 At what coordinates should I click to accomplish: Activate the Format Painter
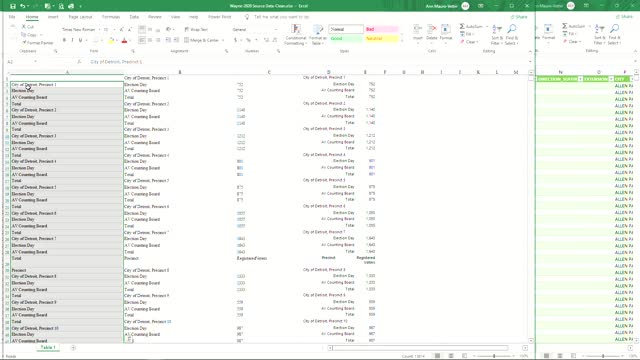pos(38,42)
